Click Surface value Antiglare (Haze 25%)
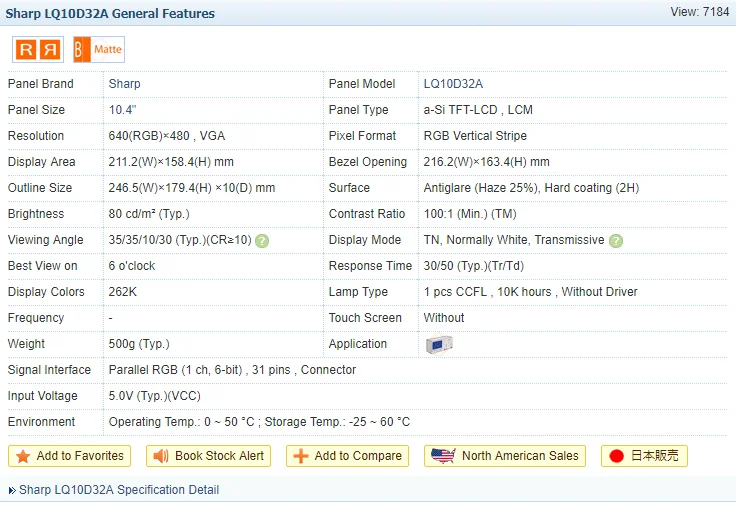 482,188
